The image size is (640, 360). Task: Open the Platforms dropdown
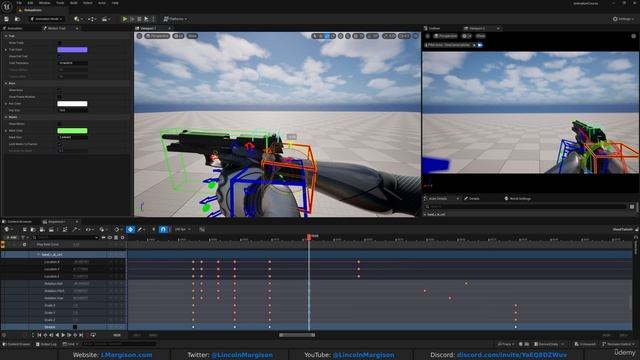pyautogui.click(x=176, y=19)
